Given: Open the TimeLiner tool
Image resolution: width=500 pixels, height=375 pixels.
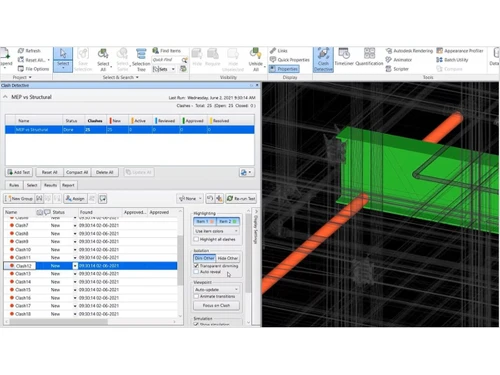Looking at the screenshot, I should 344,57.
